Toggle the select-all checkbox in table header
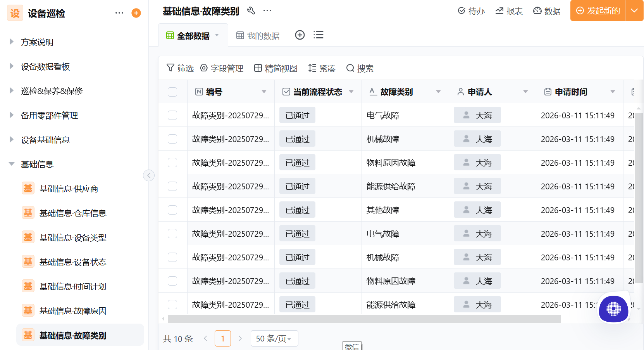Image resolution: width=644 pixels, height=350 pixels. click(x=172, y=92)
